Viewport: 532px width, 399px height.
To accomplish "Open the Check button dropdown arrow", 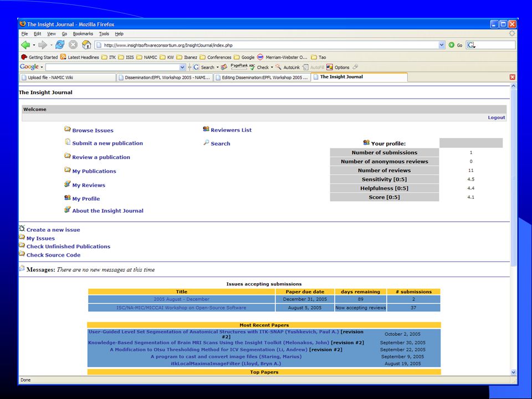I will point(272,67).
